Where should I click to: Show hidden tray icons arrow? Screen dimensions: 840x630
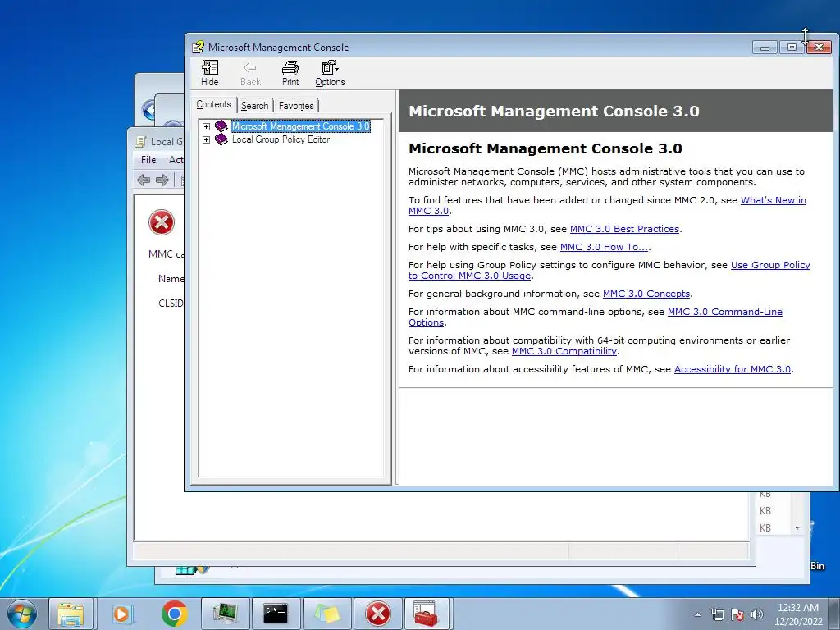(x=697, y=614)
